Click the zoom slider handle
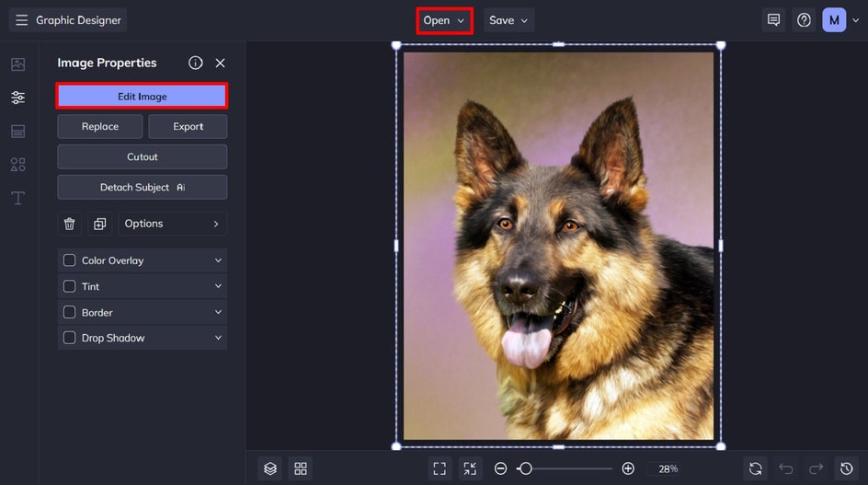Image resolution: width=868 pixels, height=485 pixels. [x=525, y=468]
